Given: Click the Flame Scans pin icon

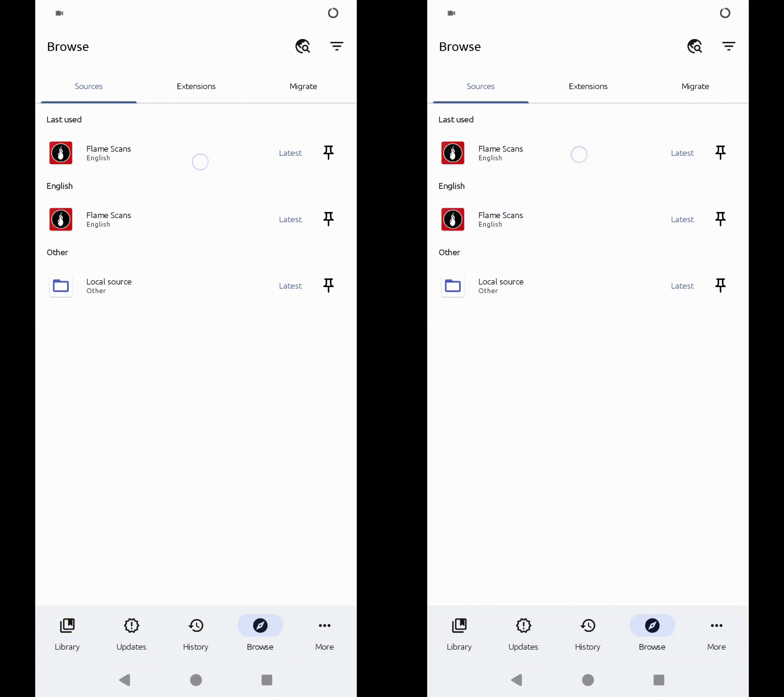Looking at the screenshot, I should (x=328, y=152).
